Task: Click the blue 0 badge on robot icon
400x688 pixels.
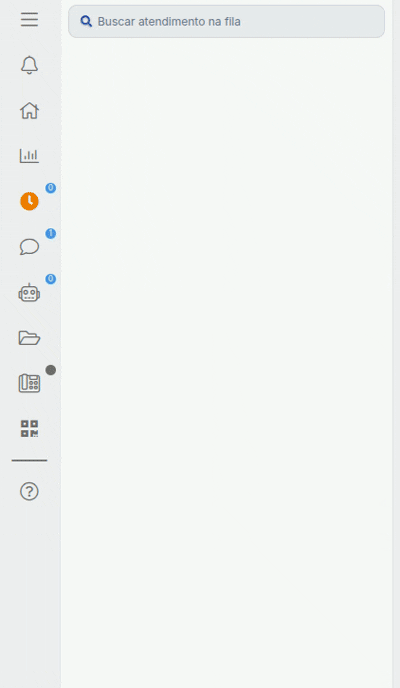Action: [51, 279]
